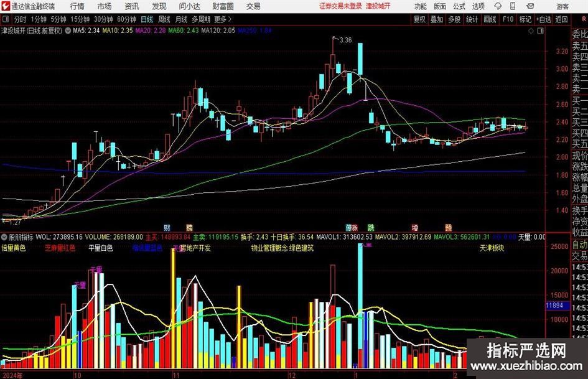Open the 交易 menu

pos(253,6)
